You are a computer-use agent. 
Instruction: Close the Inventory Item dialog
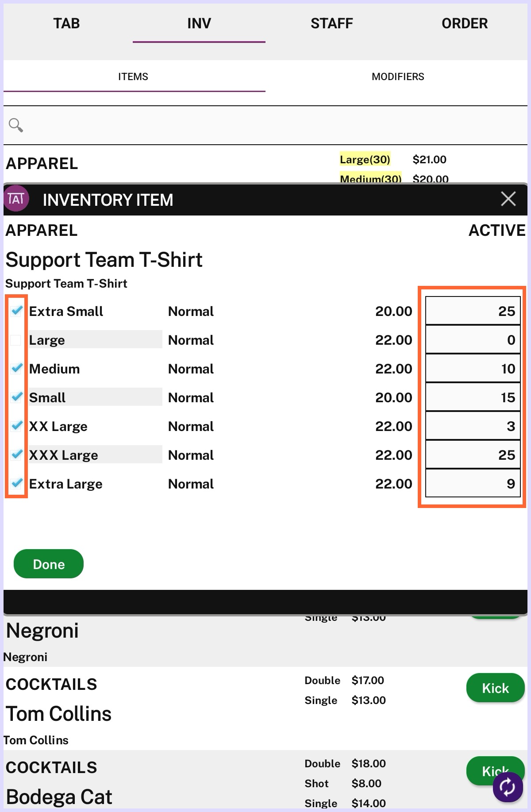click(x=508, y=199)
